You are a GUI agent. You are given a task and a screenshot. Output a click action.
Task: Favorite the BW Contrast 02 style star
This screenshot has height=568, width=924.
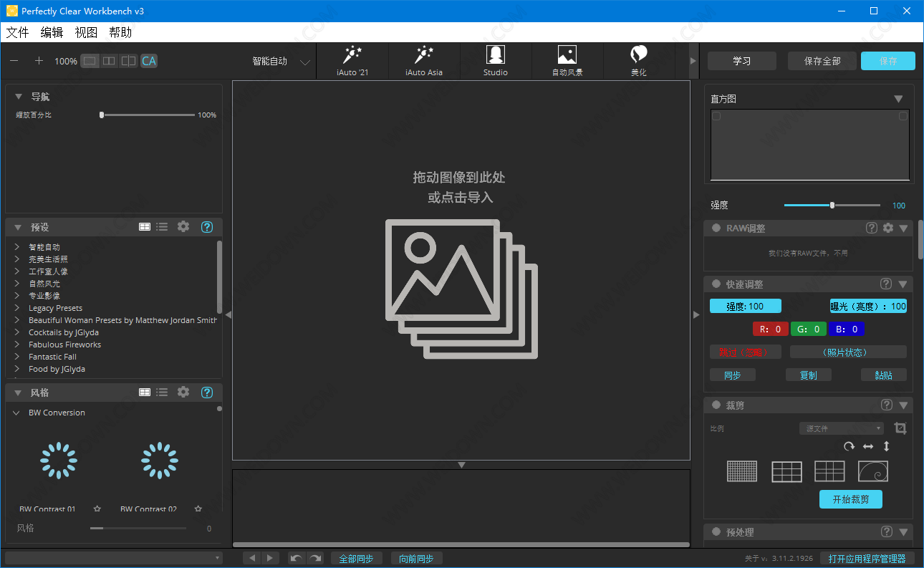click(198, 509)
